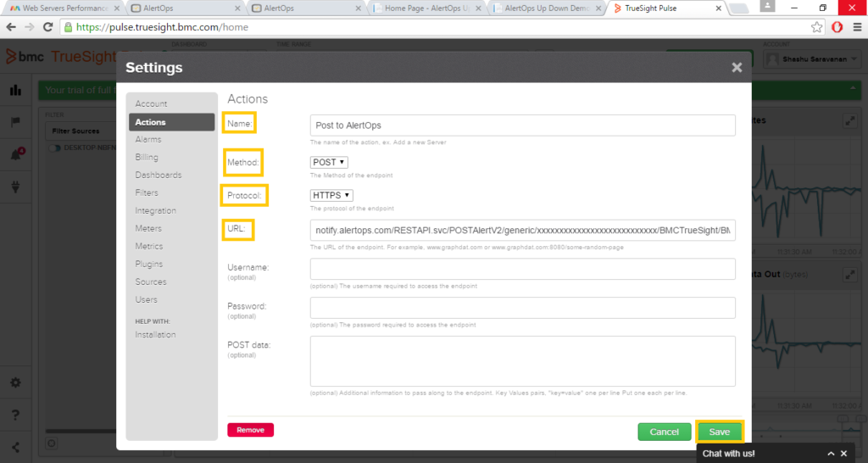
Task: Toggle DESKTOP-NBFN source switch
Action: [55, 148]
